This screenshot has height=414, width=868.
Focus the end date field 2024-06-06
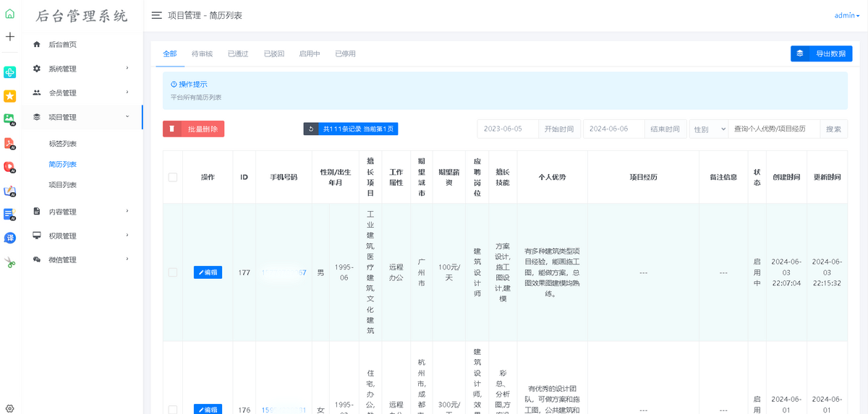point(614,129)
